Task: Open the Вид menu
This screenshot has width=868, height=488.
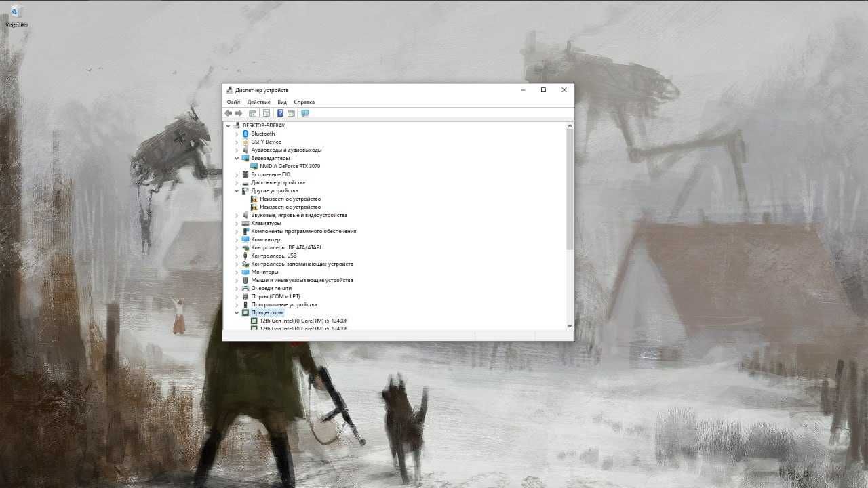Action: (282, 102)
